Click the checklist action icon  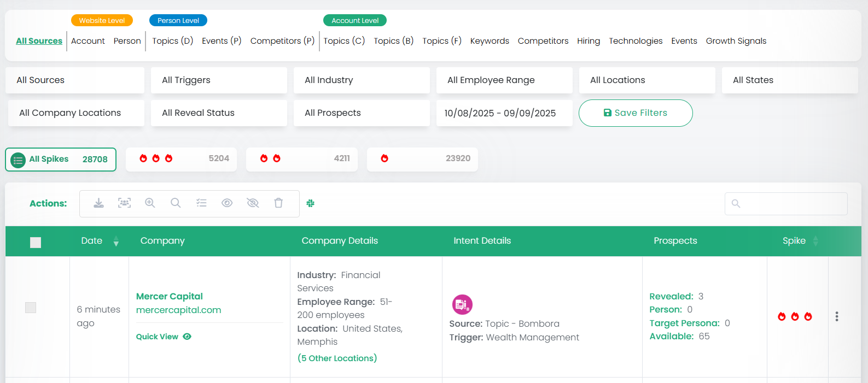[201, 203]
